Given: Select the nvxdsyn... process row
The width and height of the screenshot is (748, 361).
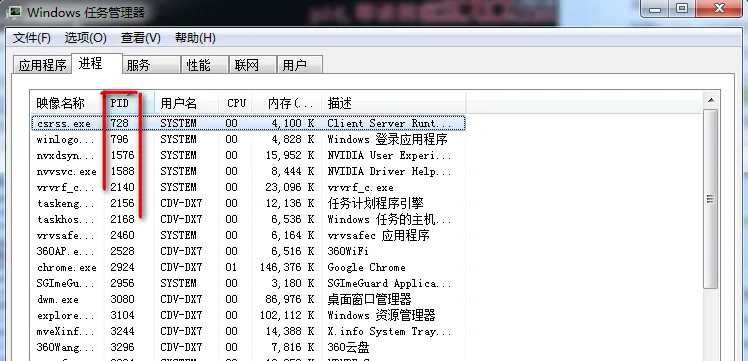Looking at the screenshot, I should point(248,155).
